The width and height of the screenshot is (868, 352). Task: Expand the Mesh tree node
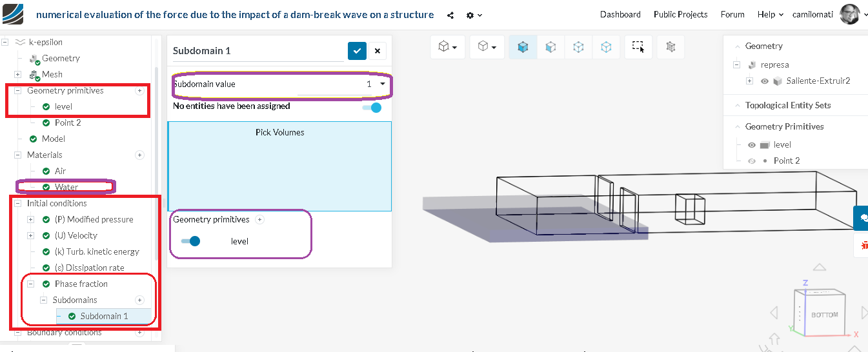18,75
